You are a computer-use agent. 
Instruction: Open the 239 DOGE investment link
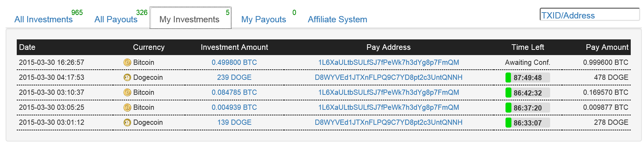[x=234, y=77]
